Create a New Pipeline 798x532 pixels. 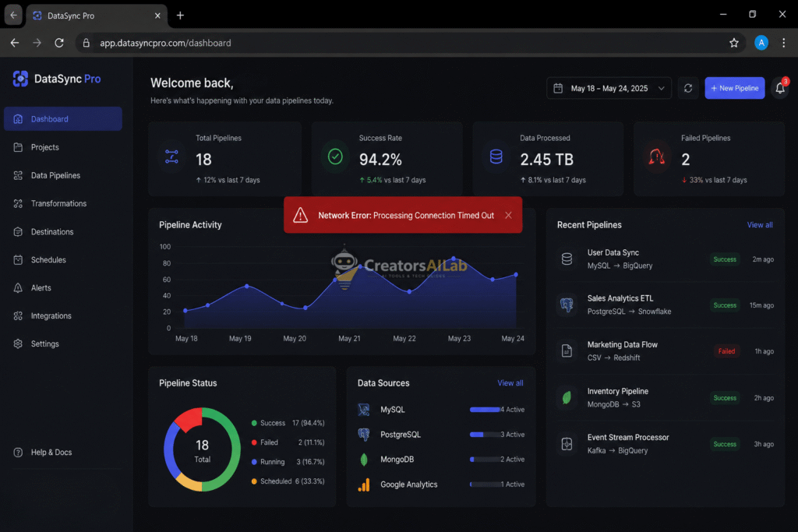(734, 88)
